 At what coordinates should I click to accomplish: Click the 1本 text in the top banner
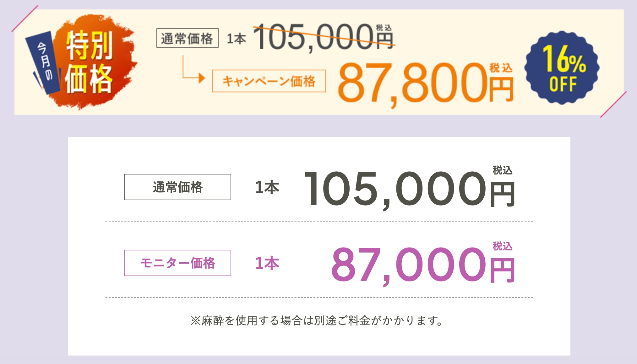coord(236,39)
